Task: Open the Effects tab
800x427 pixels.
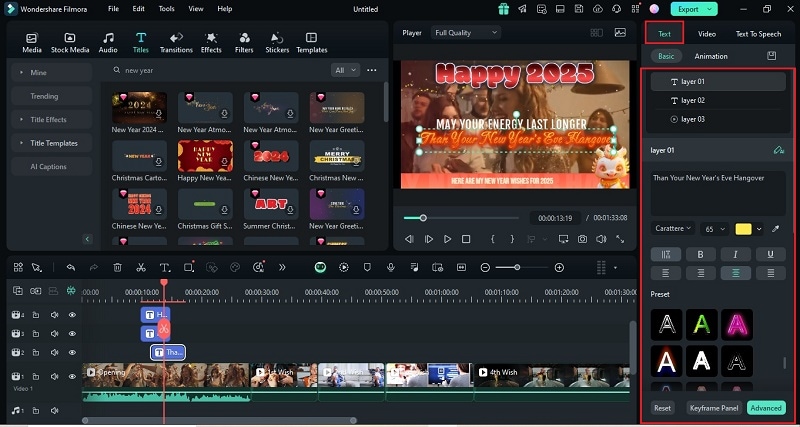Action: (211, 43)
